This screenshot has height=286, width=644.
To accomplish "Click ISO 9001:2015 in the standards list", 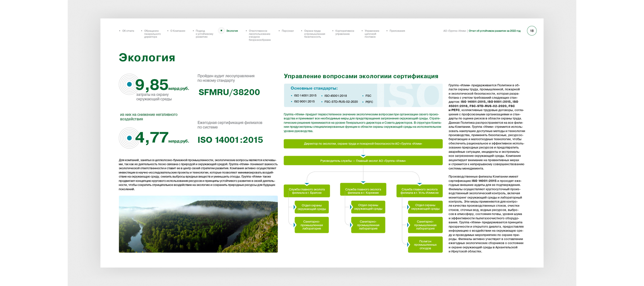I will 304,101.
